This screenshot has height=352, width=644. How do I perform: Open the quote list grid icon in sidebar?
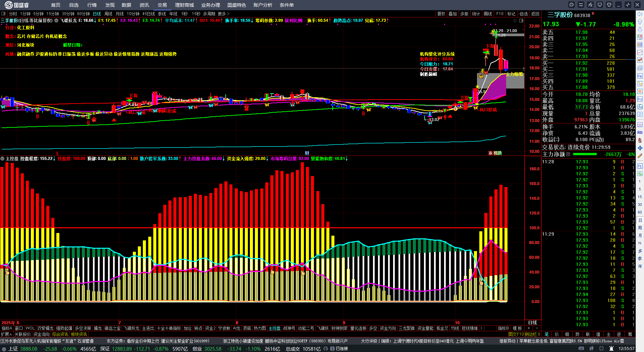click(x=640, y=45)
